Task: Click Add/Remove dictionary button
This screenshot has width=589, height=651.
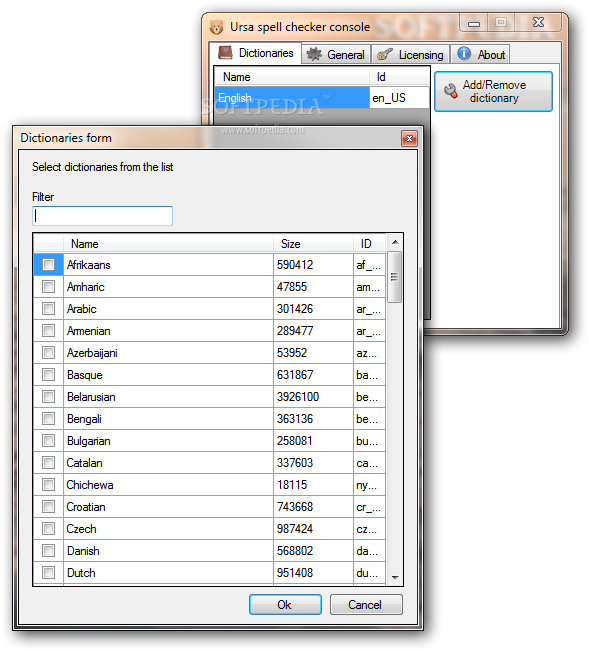Action: [x=493, y=91]
